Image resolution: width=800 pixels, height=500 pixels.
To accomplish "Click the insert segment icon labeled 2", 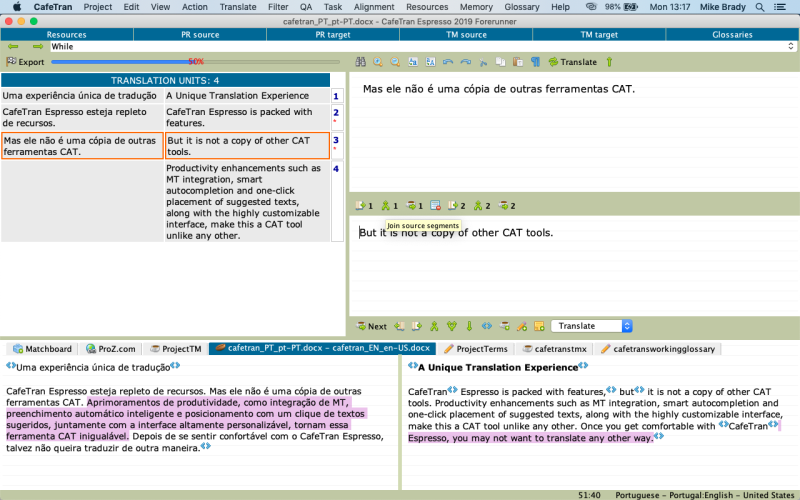I will pos(456,206).
